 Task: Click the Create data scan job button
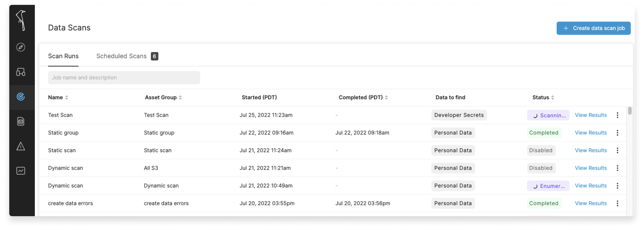[x=593, y=28]
